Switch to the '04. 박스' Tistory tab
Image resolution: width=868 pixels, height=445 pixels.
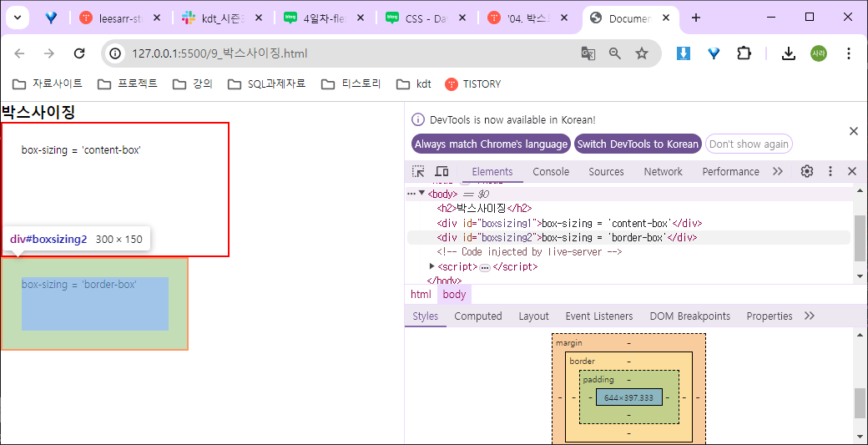click(528, 18)
